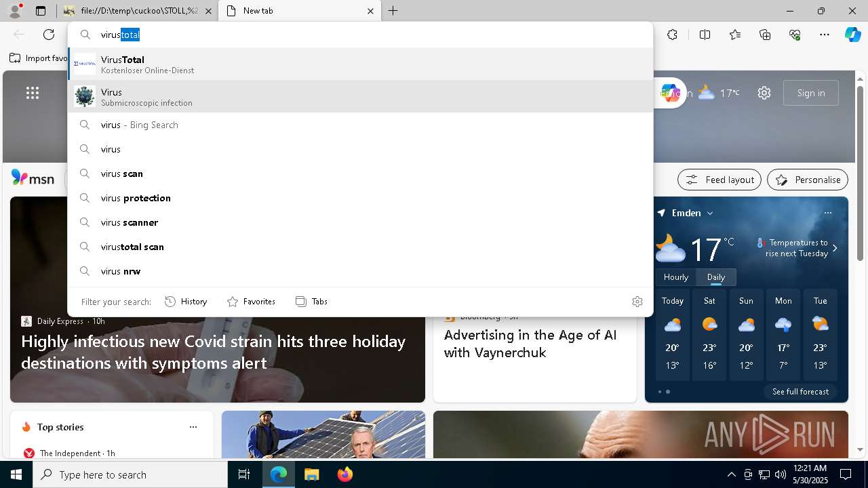868x488 pixels.
Task: Switch weather to Hourly tab
Action: pos(676,277)
